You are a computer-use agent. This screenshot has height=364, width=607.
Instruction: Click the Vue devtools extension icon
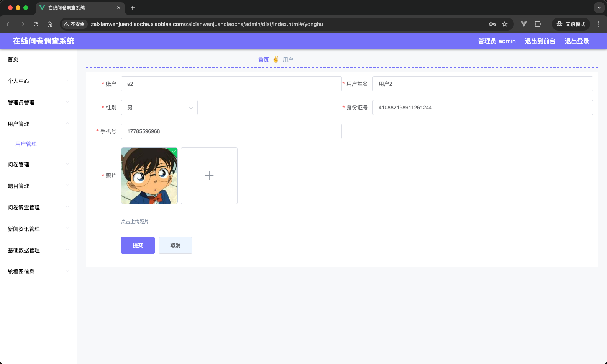click(x=524, y=24)
